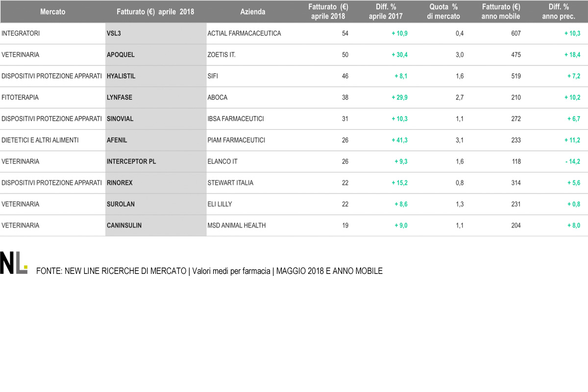Click the APOQUEL product name
The width and height of the screenshot is (588, 392).
click(x=121, y=55)
